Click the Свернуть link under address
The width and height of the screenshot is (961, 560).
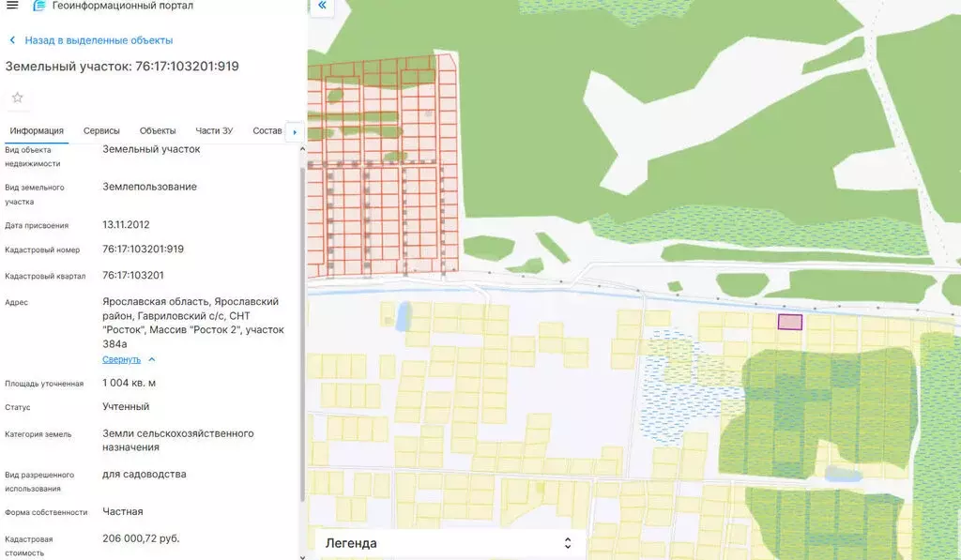tap(121, 359)
